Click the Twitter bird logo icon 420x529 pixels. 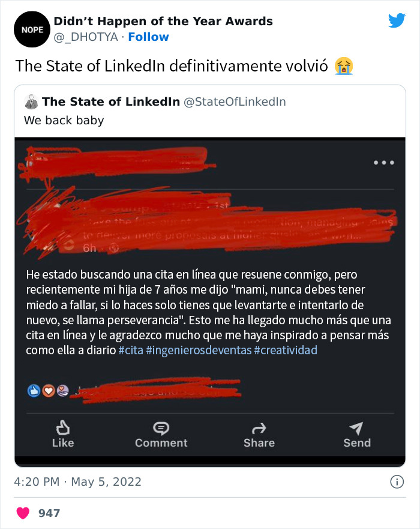point(397,20)
